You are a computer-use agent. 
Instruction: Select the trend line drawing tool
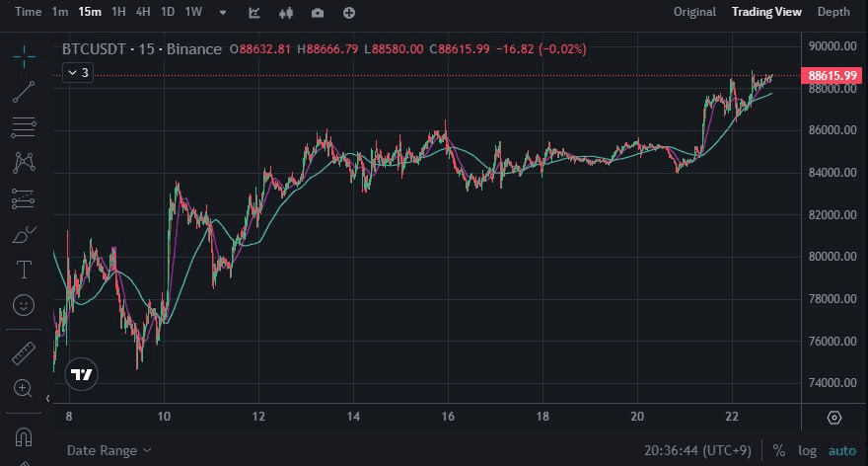24,92
